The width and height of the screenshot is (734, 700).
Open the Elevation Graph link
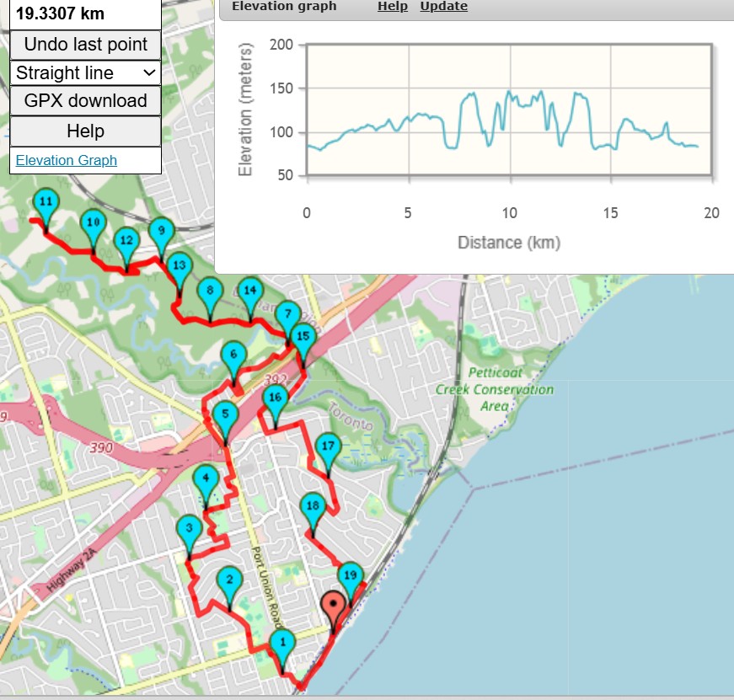[x=66, y=161]
